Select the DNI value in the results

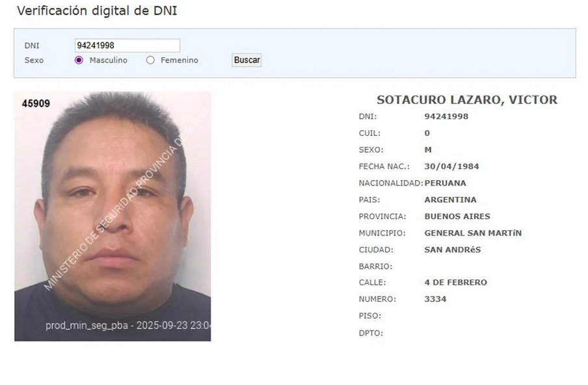tap(446, 116)
